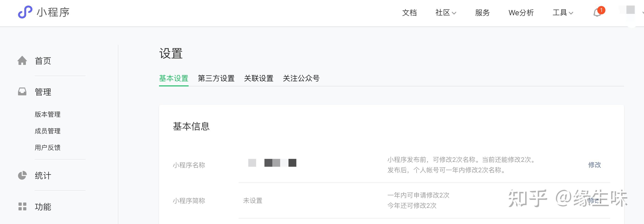This screenshot has width=644, height=224.
Task: Switch to the 第三方设置 tab
Action: click(x=216, y=79)
